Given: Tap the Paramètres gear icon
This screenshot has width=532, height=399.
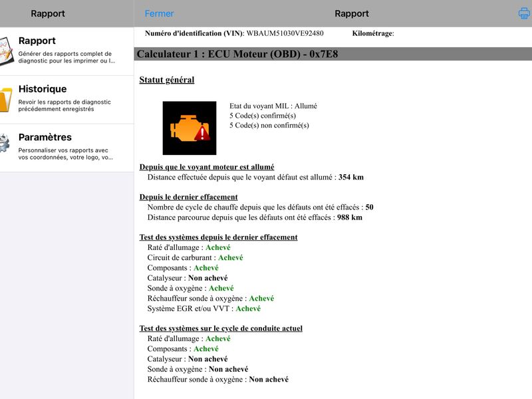Looking at the screenshot, I should tap(5, 143).
